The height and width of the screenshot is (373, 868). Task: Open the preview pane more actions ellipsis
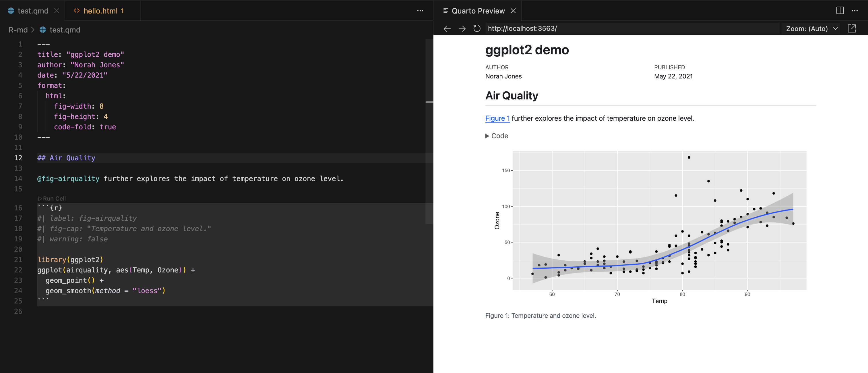[855, 10]
